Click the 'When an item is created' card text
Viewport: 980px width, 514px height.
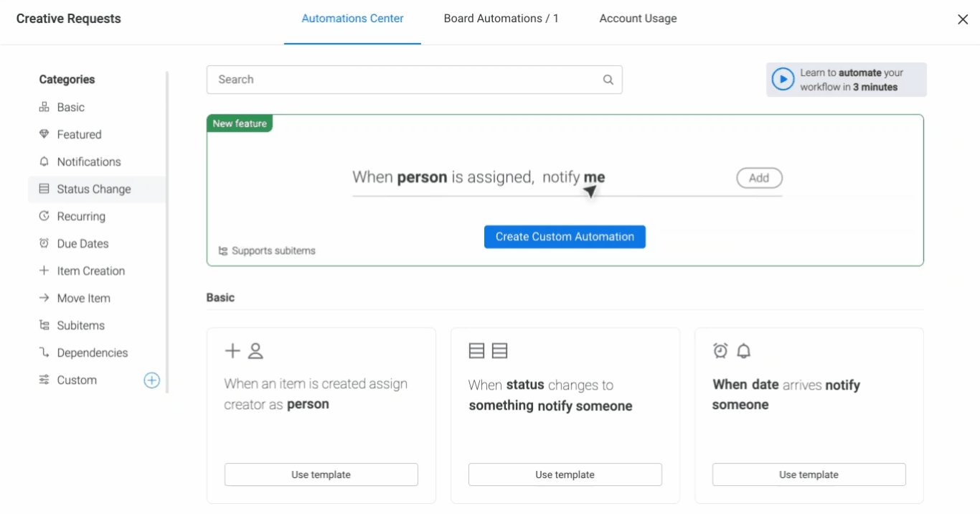[x=316, y=394]
